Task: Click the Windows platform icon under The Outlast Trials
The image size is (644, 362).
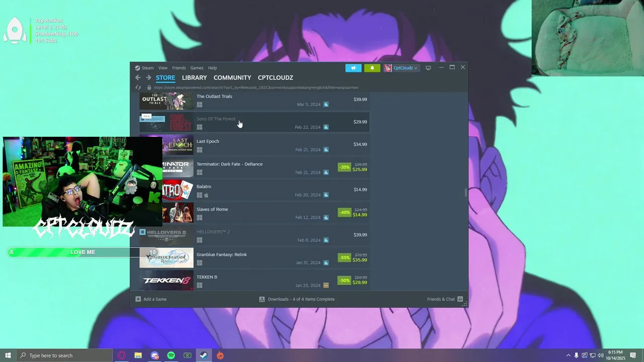Action: pos(199,105)
